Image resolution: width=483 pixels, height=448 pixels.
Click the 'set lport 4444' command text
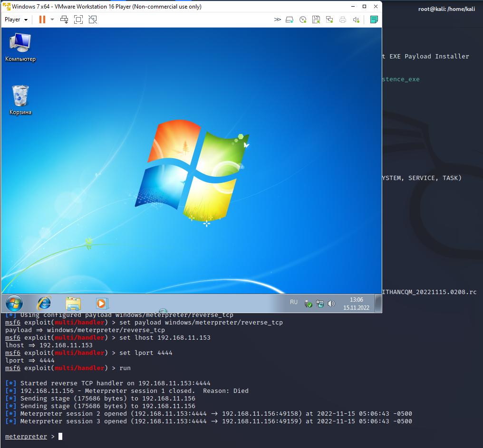click(145, 353)
